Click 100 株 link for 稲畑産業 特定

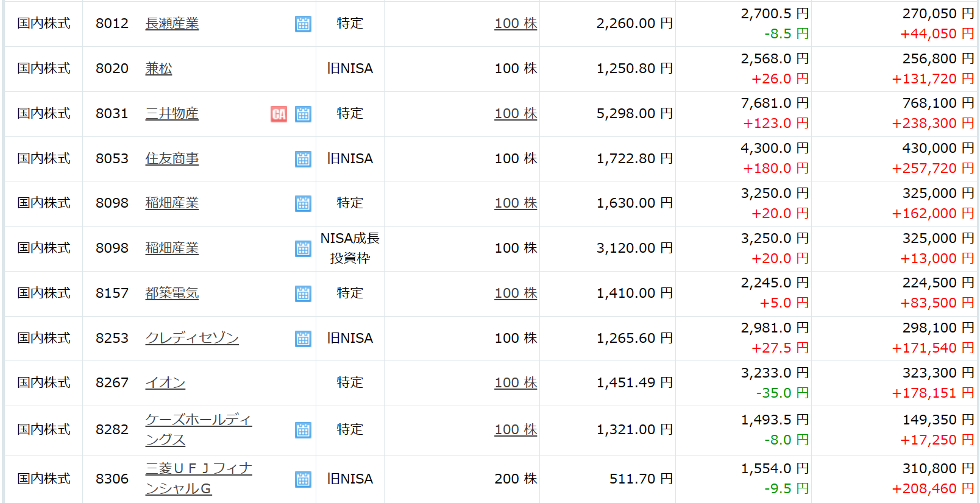pyautogui.click(x=516, y=203)
